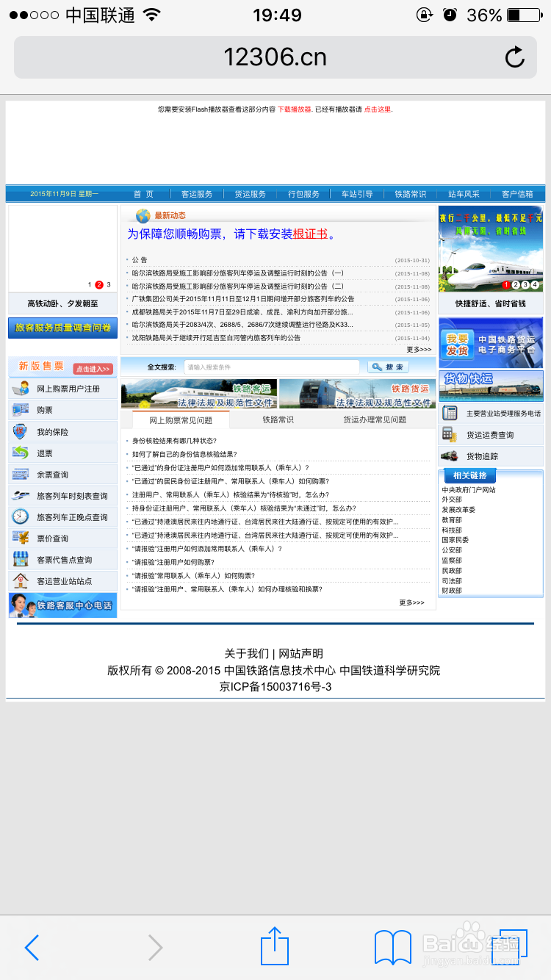Open 财政部 related link

[x=452, y=591]
